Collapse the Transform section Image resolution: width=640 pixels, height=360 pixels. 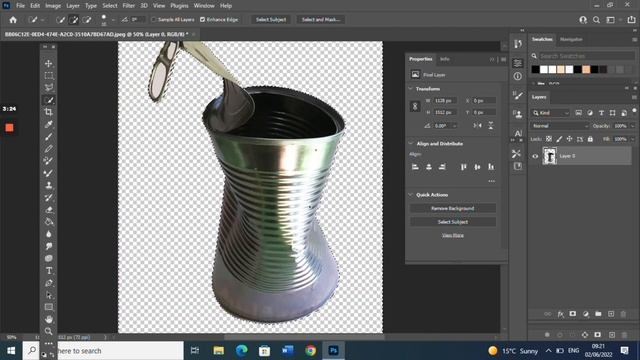tap(411, 89)
